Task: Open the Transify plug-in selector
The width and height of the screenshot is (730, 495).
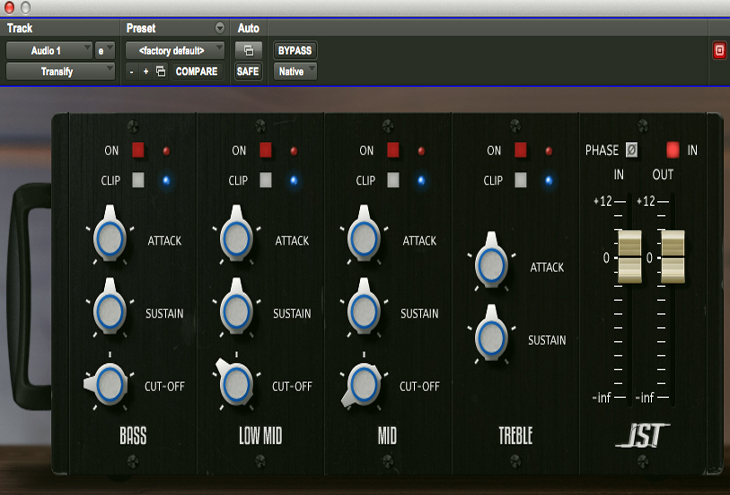Action: pyautogui.click(x=62, y=71)
